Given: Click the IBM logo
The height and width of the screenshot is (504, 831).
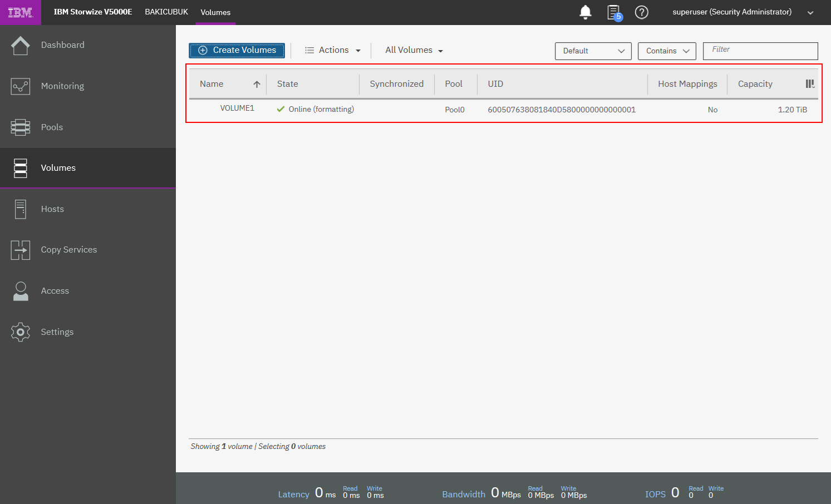Looking at the screenshot, I should 21,12.
